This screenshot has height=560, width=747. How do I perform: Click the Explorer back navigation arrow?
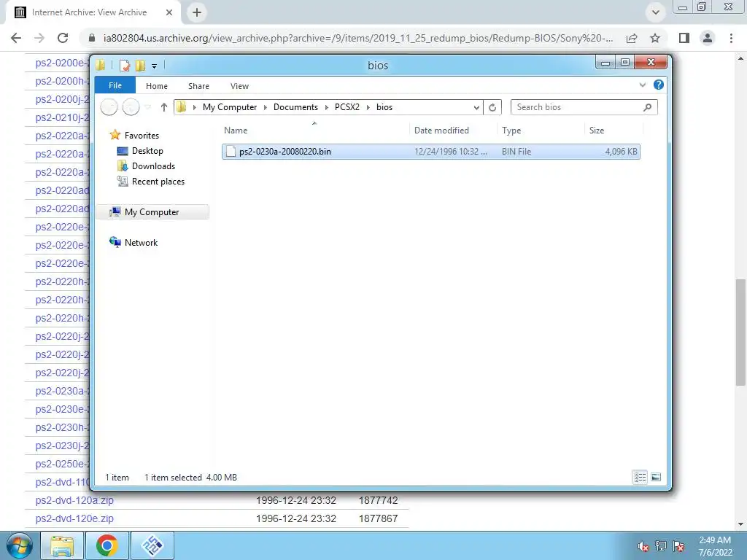tap(109, 107)
